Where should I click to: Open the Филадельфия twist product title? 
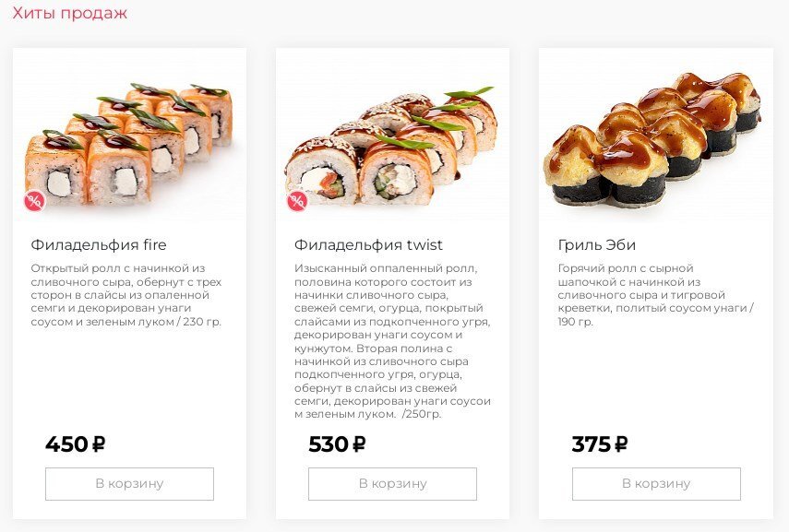368,245
